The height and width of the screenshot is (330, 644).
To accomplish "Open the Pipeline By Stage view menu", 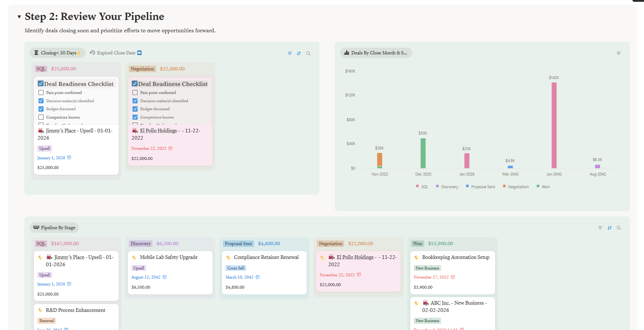I will 54,228.
